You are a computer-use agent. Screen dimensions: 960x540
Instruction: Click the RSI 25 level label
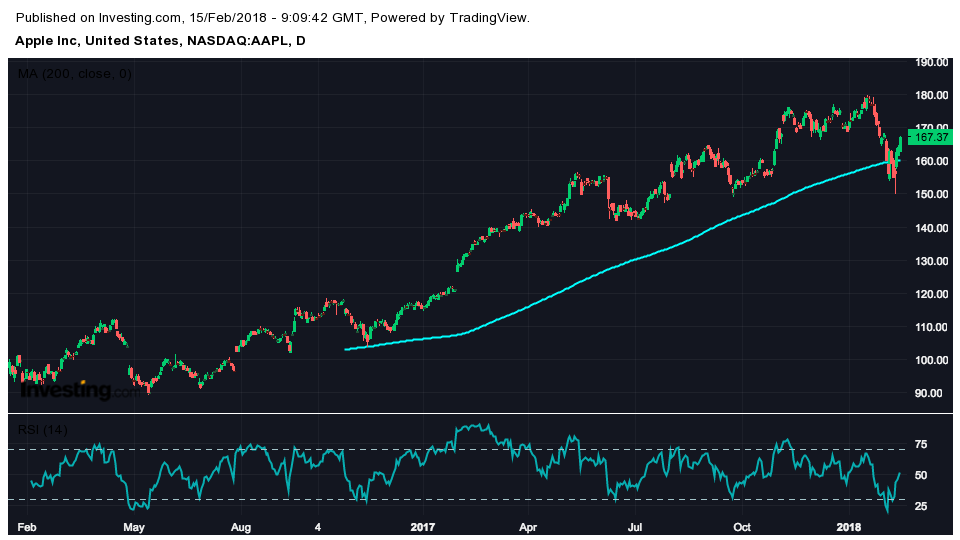(920, 506)
